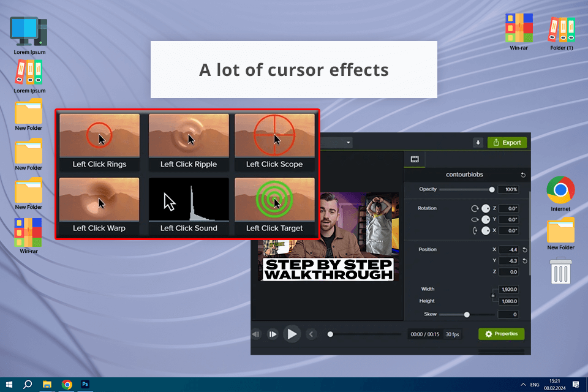
Task: Open the Lorem Ipsum computer desktop icon
Action: click(29, 36)
